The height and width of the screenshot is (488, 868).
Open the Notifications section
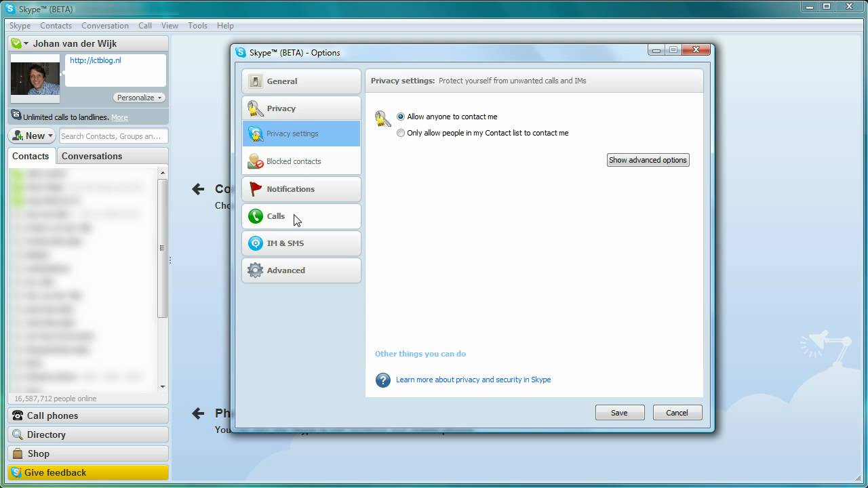[301, 189]
